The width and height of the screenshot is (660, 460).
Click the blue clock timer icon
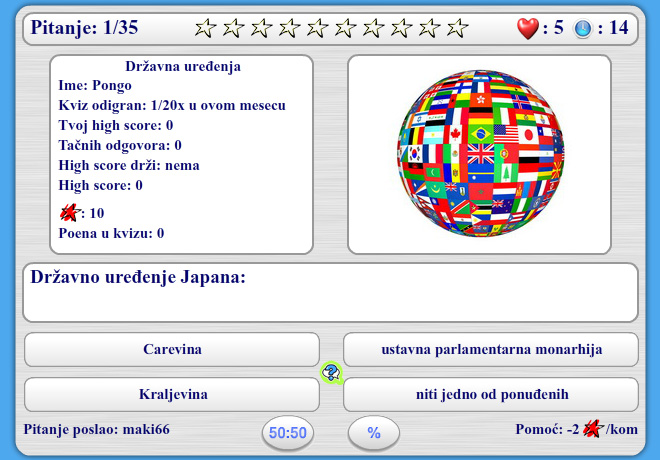click(x=583, y=29)
